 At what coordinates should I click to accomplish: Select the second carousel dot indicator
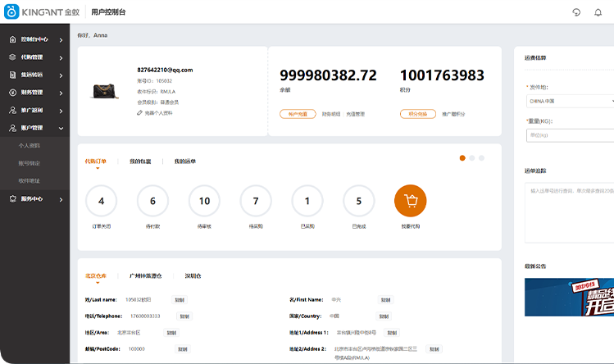[x=472, y=157]
